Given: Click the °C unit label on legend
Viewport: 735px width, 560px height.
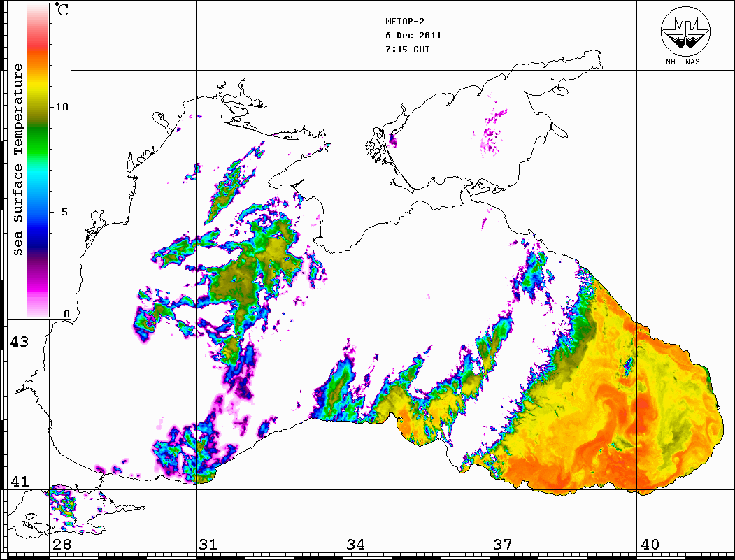Looking at the screenshot, I should coord(62,9).
